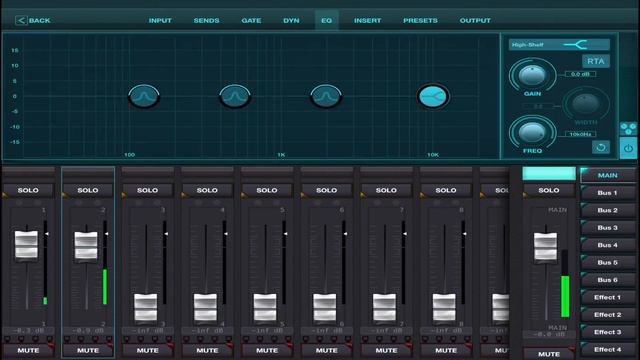Click the FREQ knob

(532, 132)
